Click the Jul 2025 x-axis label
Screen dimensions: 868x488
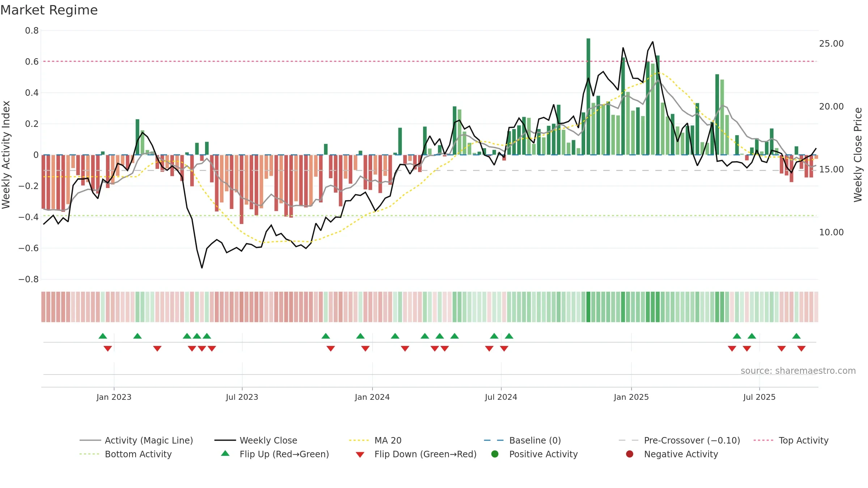click(759, 397)
